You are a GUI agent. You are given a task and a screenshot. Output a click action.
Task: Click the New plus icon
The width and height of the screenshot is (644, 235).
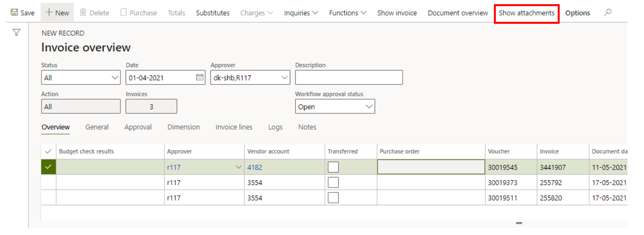click(48, 13)
